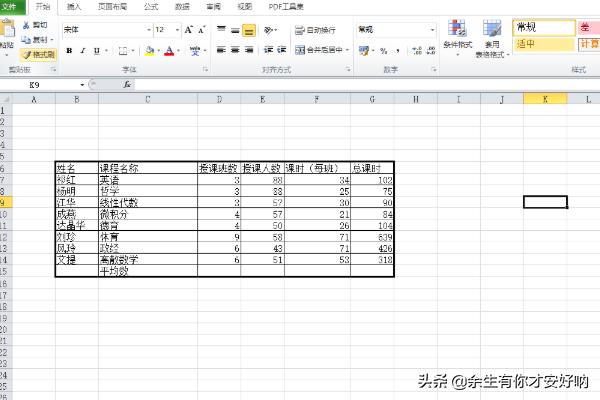Open the font name dropdown 宋体

[x=149, y=30]
